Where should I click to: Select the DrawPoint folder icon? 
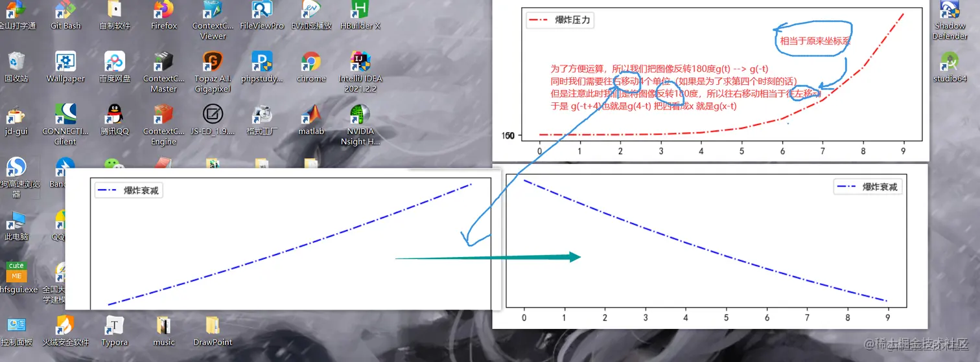point(213,330)
